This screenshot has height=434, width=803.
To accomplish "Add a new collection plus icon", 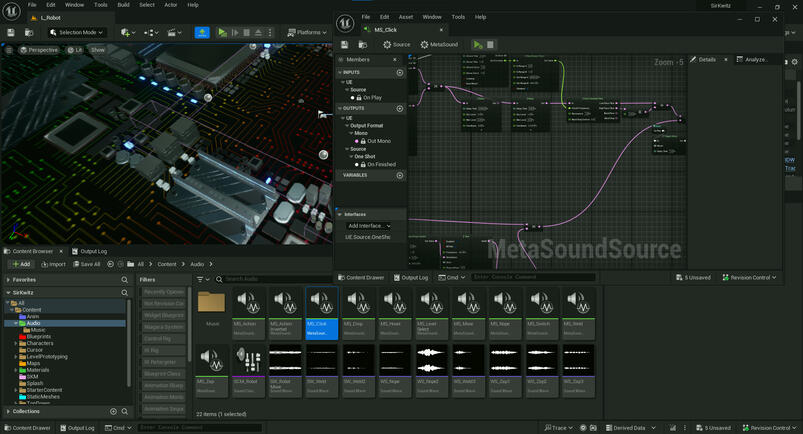I will [113, 411].
